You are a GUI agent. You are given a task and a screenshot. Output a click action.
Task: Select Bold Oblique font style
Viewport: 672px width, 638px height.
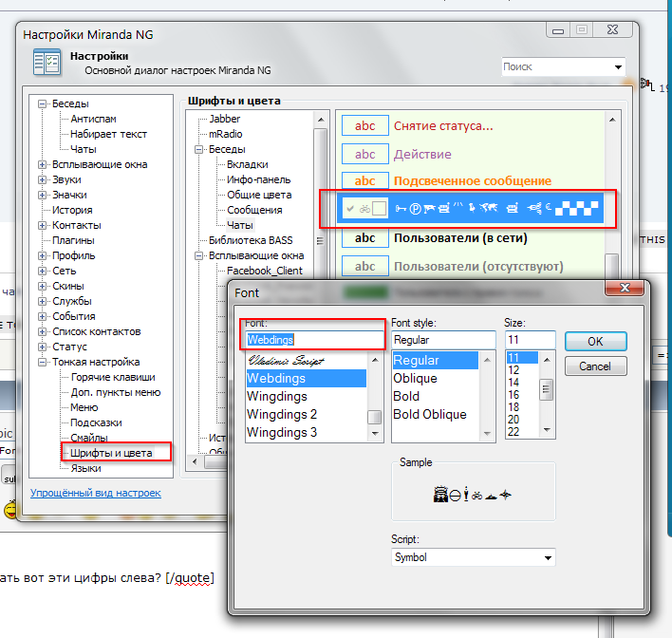tap(435, 415)
